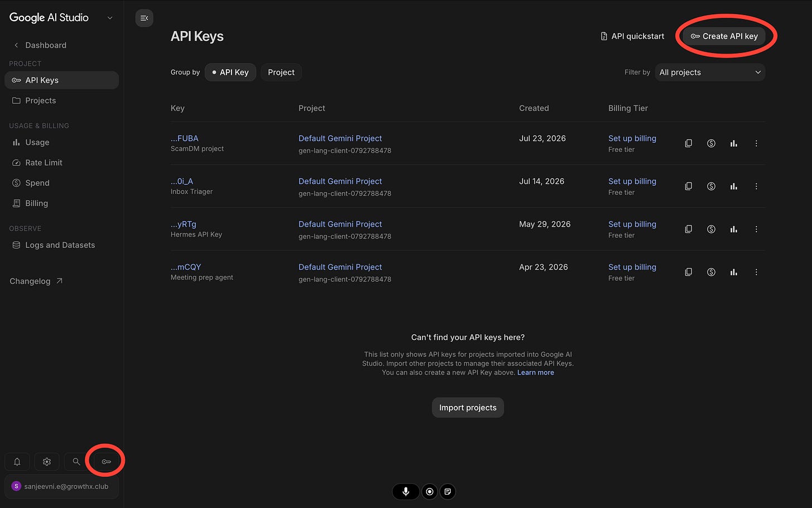Viewport: 812px width, 508px height.
Task: Set up billing for ...yRTg key
Action: (x=632, y=224)
